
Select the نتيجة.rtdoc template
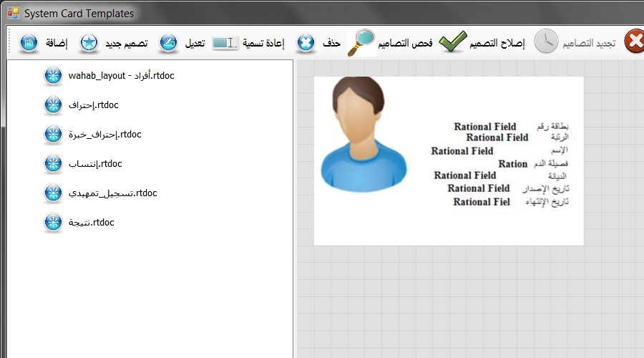pyautogui.click(x=91, y=222)
